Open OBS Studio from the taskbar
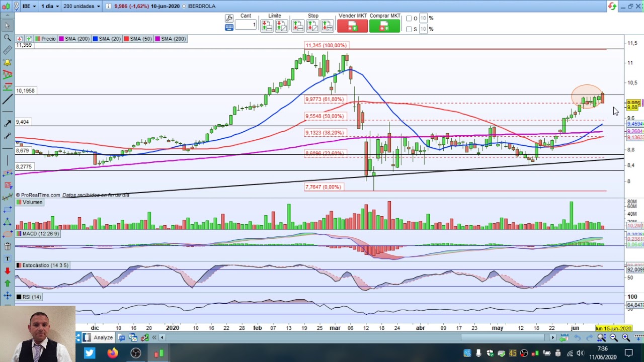 pos(136,353)
